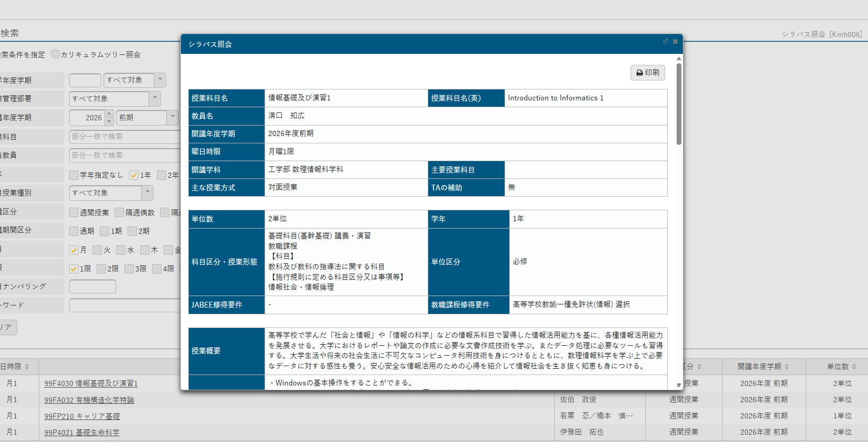
Task: Increase the 2026 year spinner
Action: 109,114
